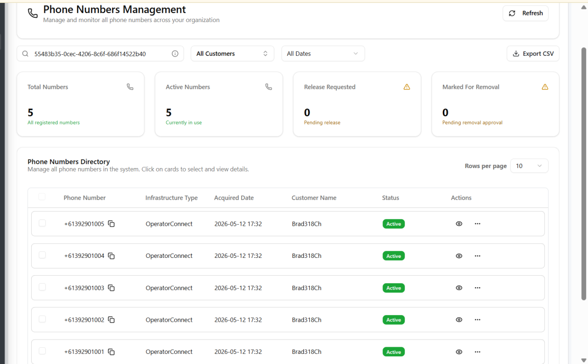The width and height of the screenshot is (588, 364).
Task: Open the All Customers dropdown
Action: pos(233,54)
